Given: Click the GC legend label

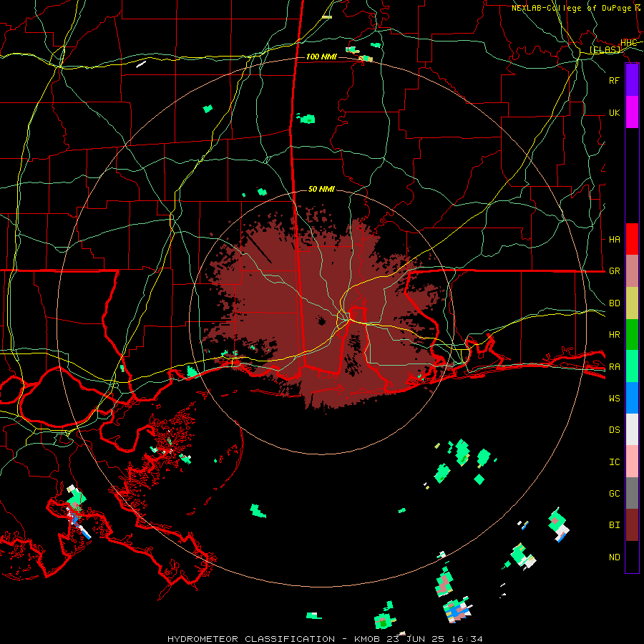Looking at the screenshot, I should (615, 493).
